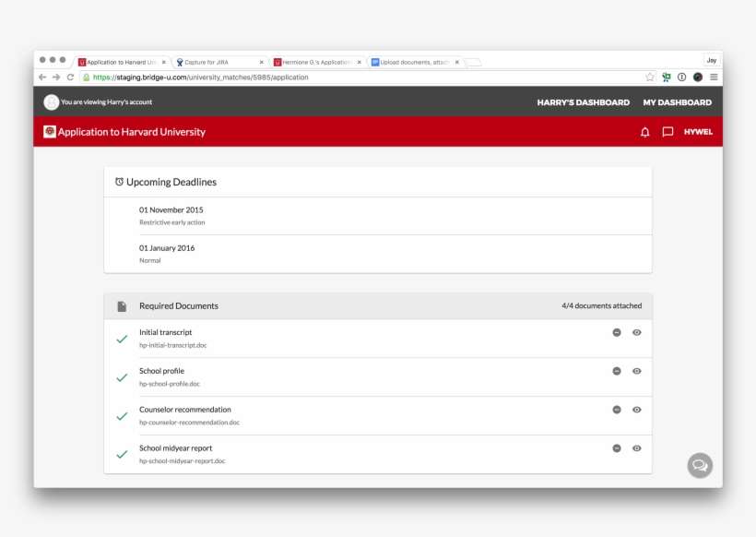View School midyear report via eye icon
This screenshot has width=756, height=537.
pyautogui.click(x=636, y=448)
